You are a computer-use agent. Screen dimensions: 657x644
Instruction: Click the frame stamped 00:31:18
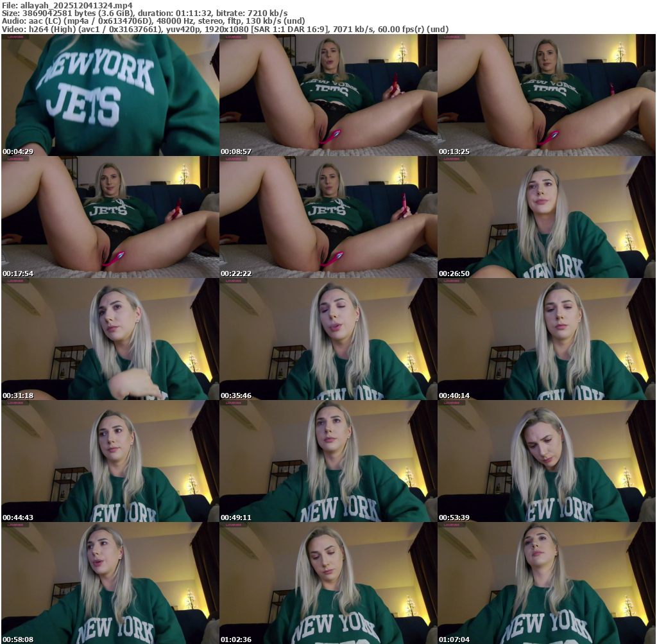point(110,339)
